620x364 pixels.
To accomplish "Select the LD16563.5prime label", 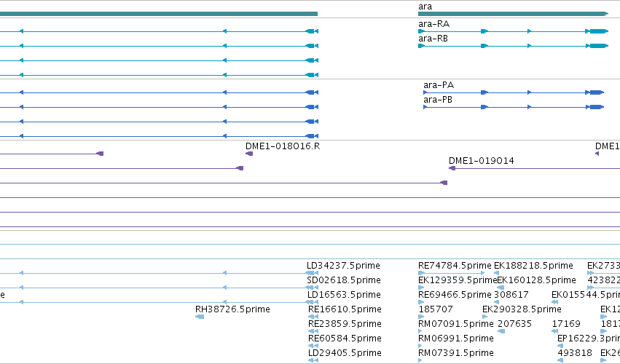I will point(344,295).
